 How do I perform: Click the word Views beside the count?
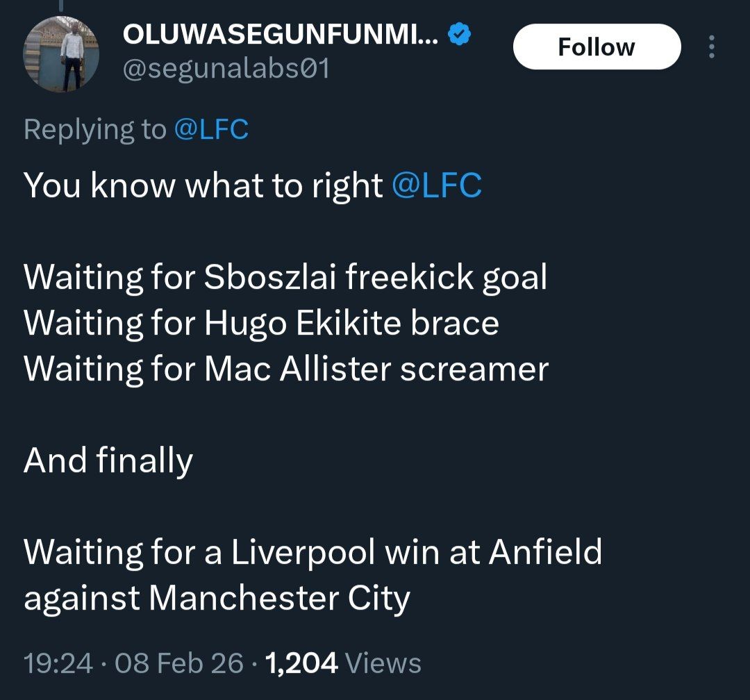point(383,663)
